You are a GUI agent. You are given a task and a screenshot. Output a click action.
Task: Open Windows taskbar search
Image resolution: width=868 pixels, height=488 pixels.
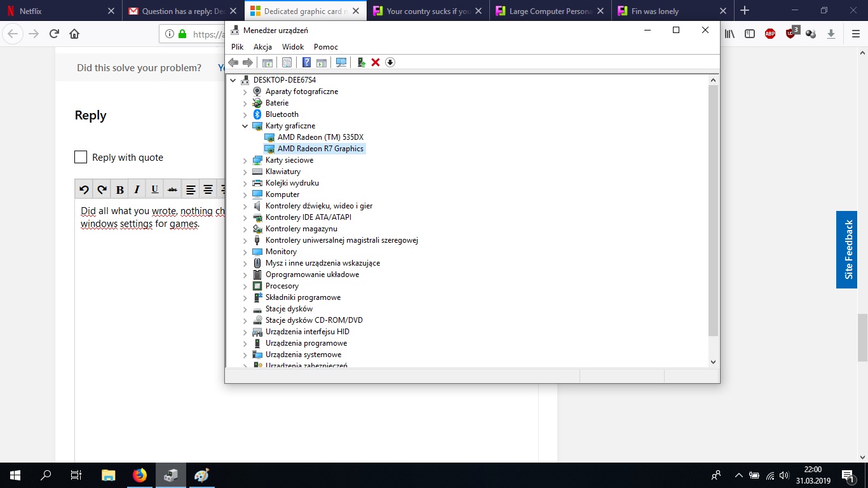(46, 475)
